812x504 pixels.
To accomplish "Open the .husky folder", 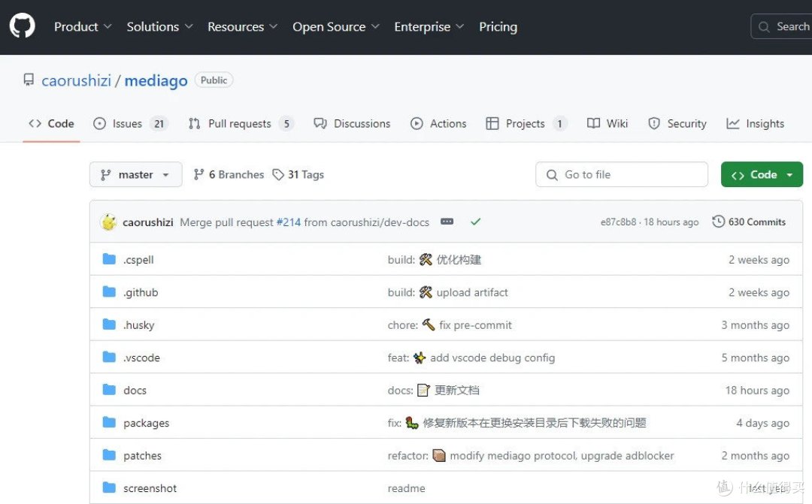I will pyautogui.click(x=139, y=325).
